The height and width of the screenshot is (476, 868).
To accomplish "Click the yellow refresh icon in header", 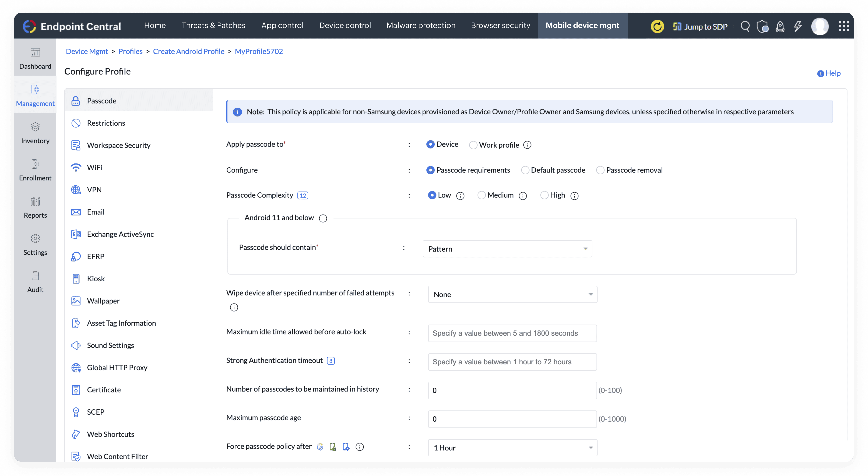I will tap(657, 26).
